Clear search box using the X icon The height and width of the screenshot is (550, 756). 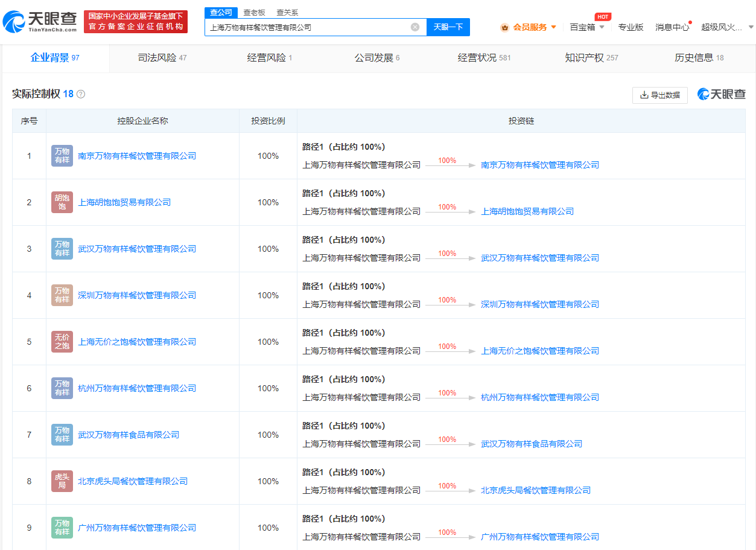415,27
